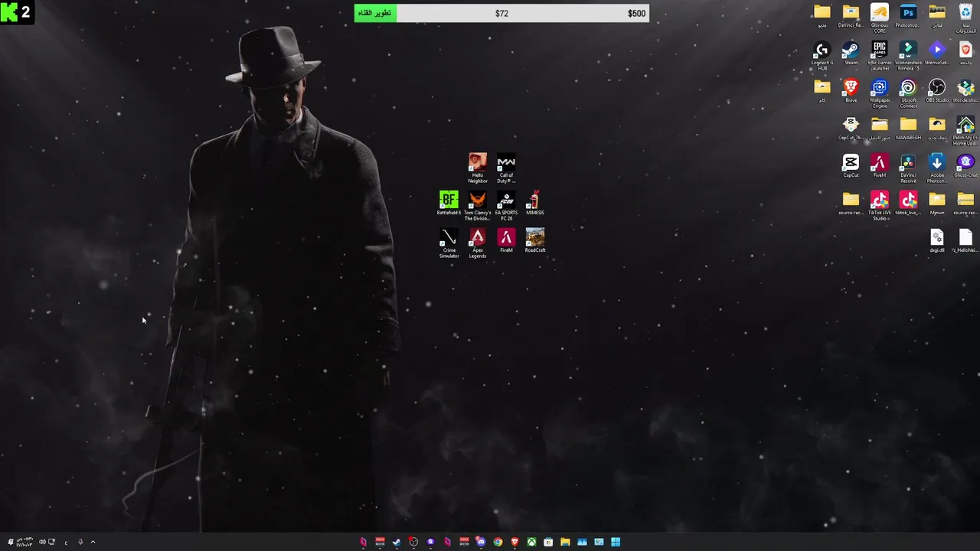Open Google Chrome in taskbar
980x551 pixels.
coord(498,542)
